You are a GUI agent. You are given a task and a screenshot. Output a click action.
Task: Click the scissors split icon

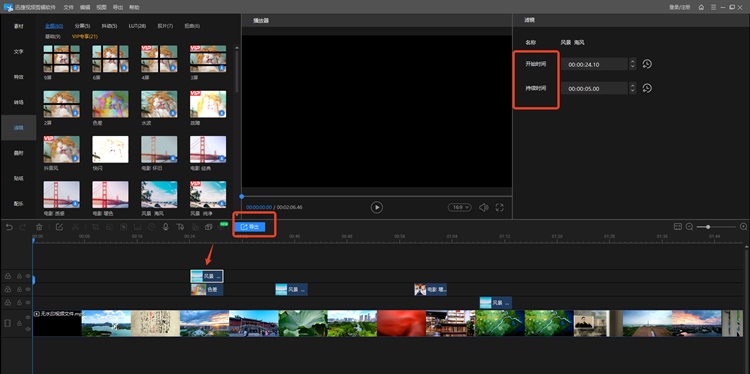[x=76, y=227]
